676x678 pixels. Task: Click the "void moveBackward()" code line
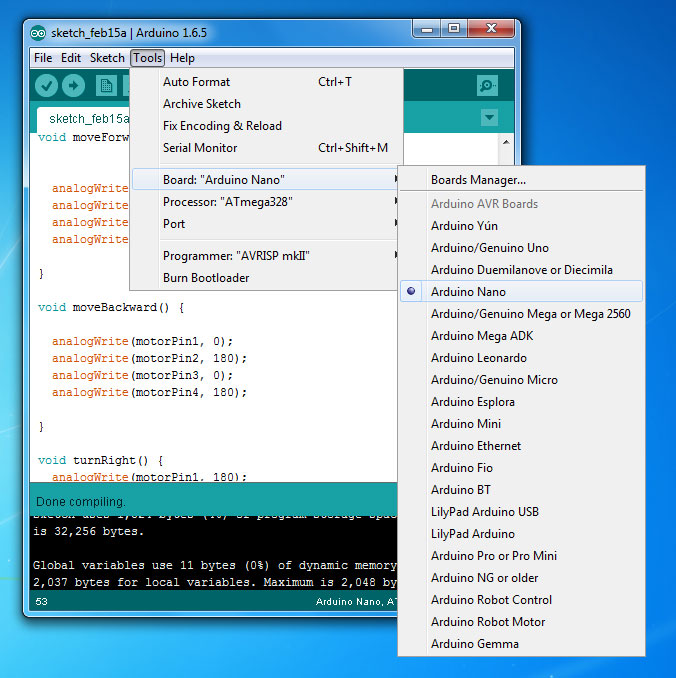[111, 307]
